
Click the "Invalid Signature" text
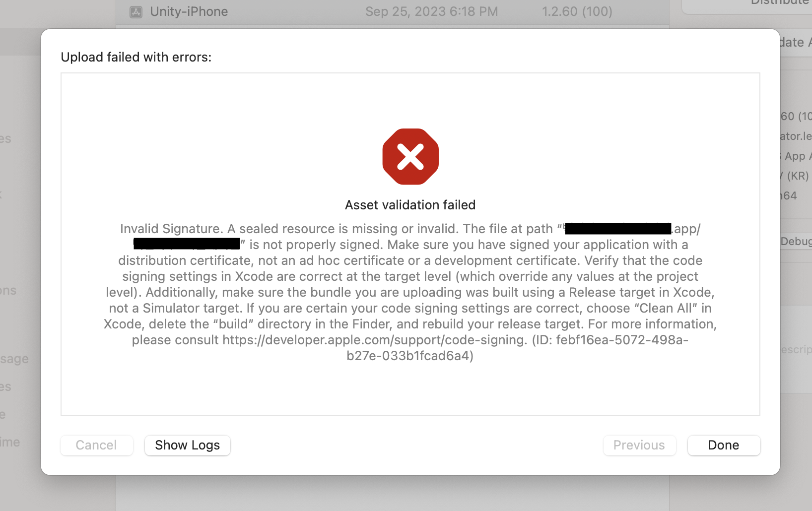click(171, 229)
